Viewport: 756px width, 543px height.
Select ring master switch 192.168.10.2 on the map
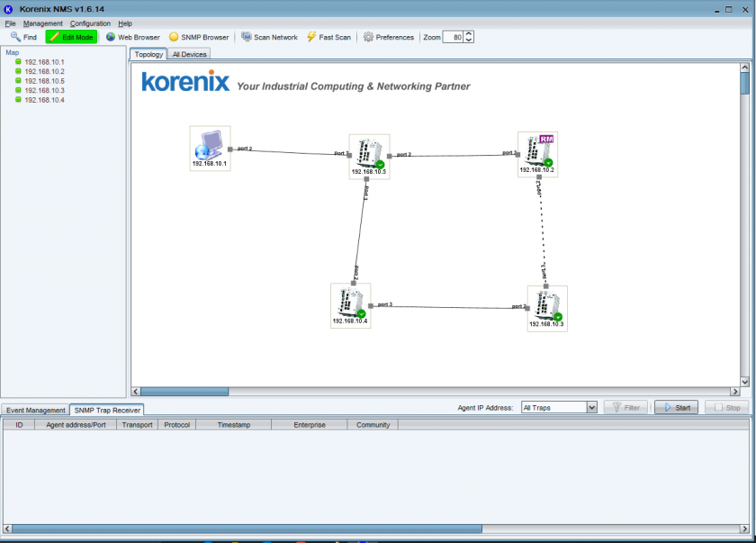point(537,154)
